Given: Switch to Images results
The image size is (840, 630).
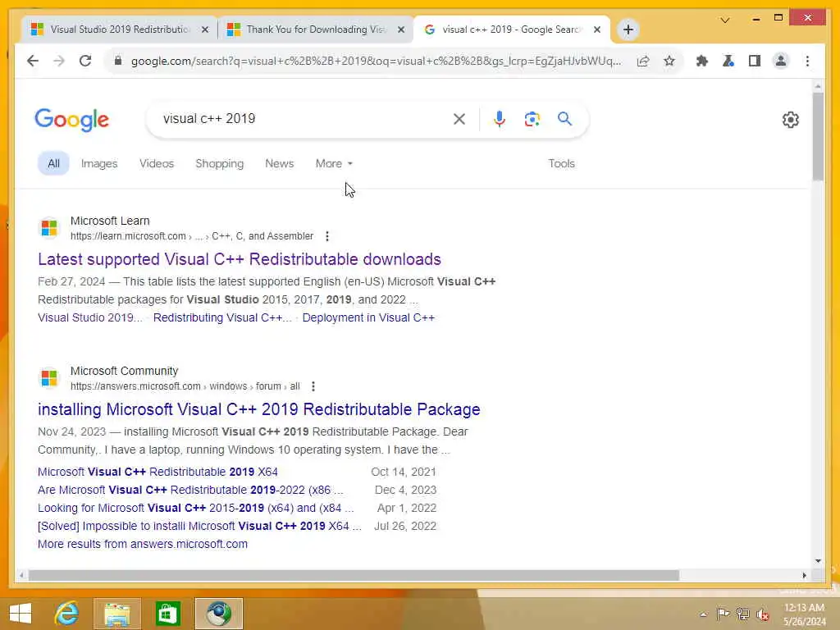Looking at the screenshot, I should 99,163.
